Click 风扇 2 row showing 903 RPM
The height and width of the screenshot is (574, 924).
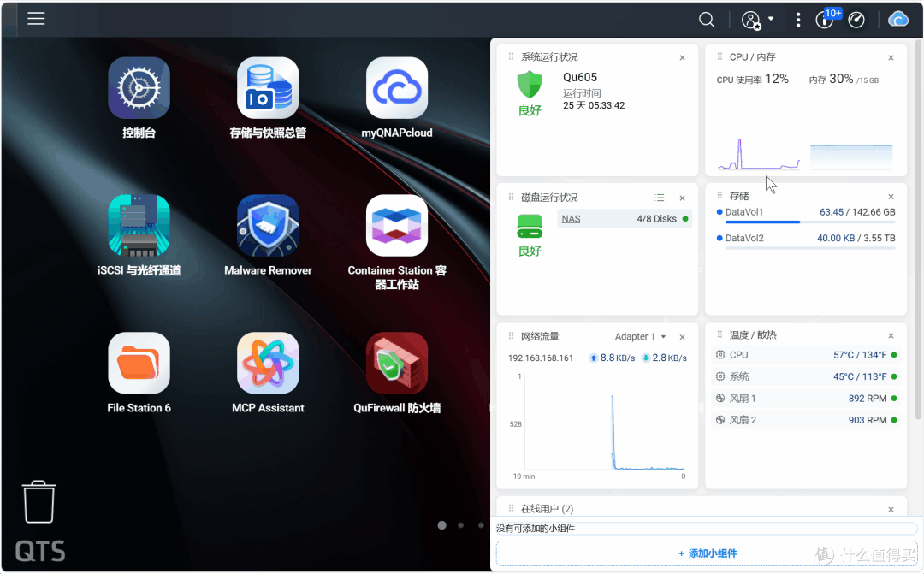pos(806,420)
